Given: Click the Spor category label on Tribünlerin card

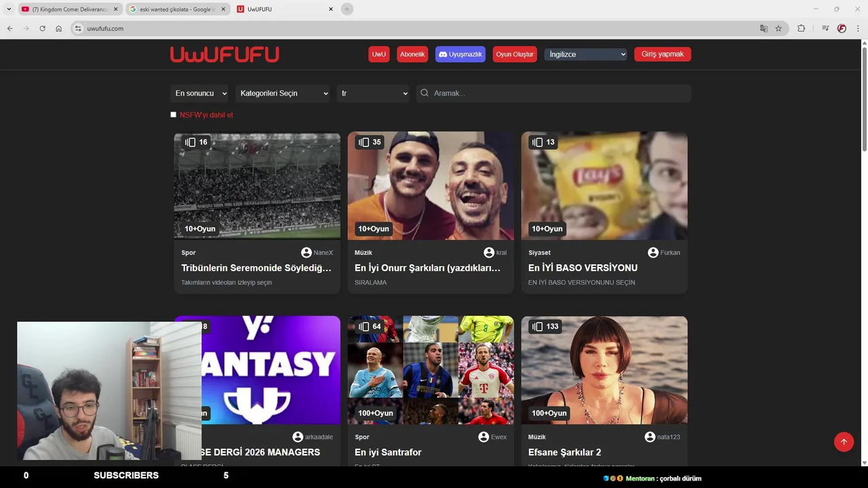Looking at the screenshot, I should click(189, 253).
